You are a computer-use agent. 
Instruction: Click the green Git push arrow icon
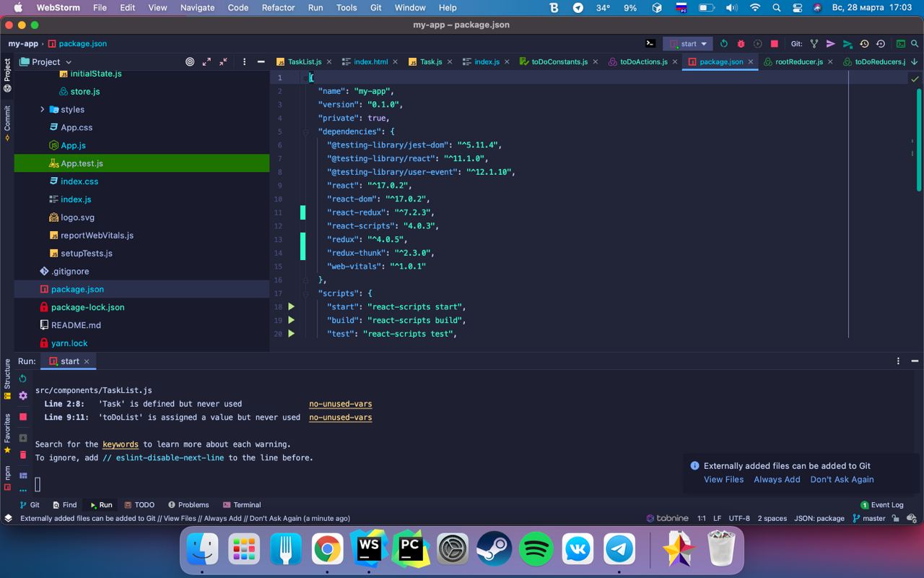point(847,43)
